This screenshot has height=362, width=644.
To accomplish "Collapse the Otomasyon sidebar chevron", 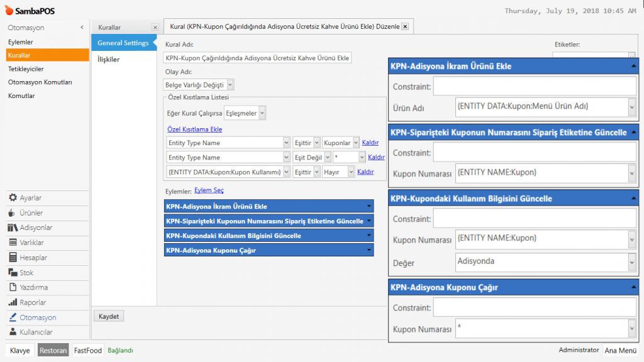I will (x=82, y=28).
